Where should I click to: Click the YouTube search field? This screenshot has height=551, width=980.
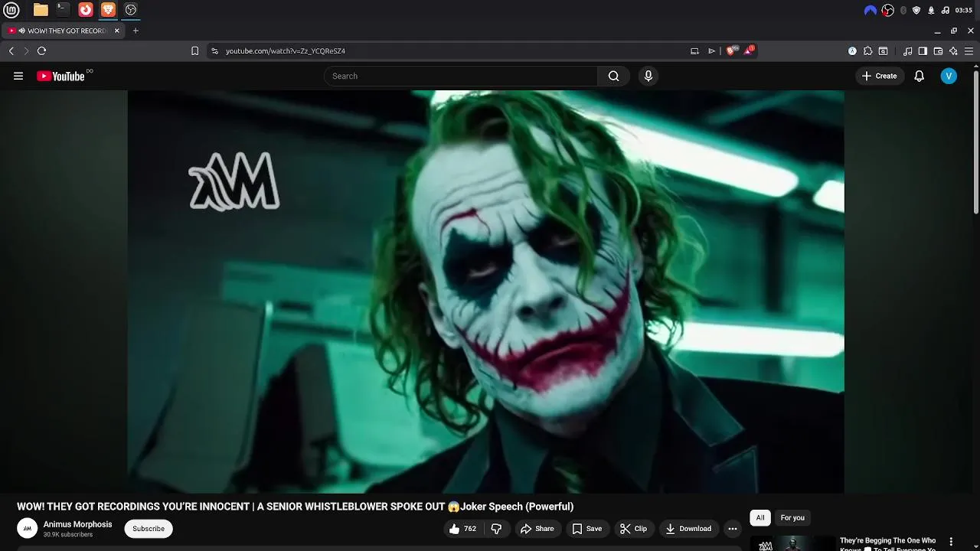click(x=461, y=76)
